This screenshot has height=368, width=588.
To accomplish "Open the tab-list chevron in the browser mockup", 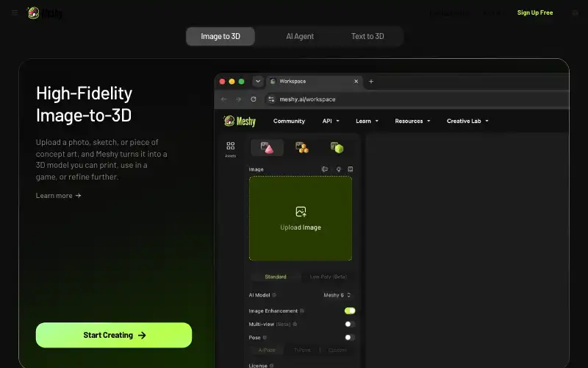I will coord(258,81).
